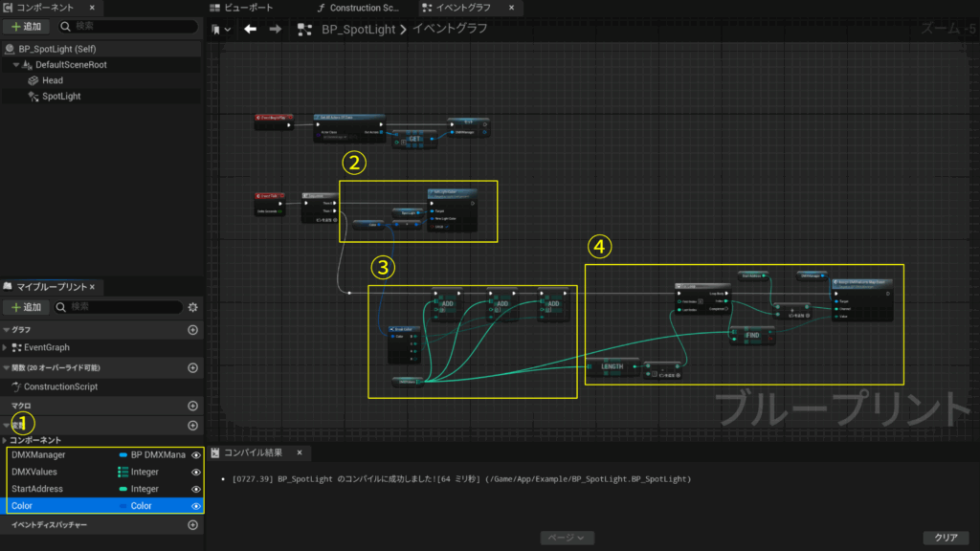Collapse the DefaultSceneRoot tree node
The height and width of the screenshot is (551, 980).
pos(16,65)
